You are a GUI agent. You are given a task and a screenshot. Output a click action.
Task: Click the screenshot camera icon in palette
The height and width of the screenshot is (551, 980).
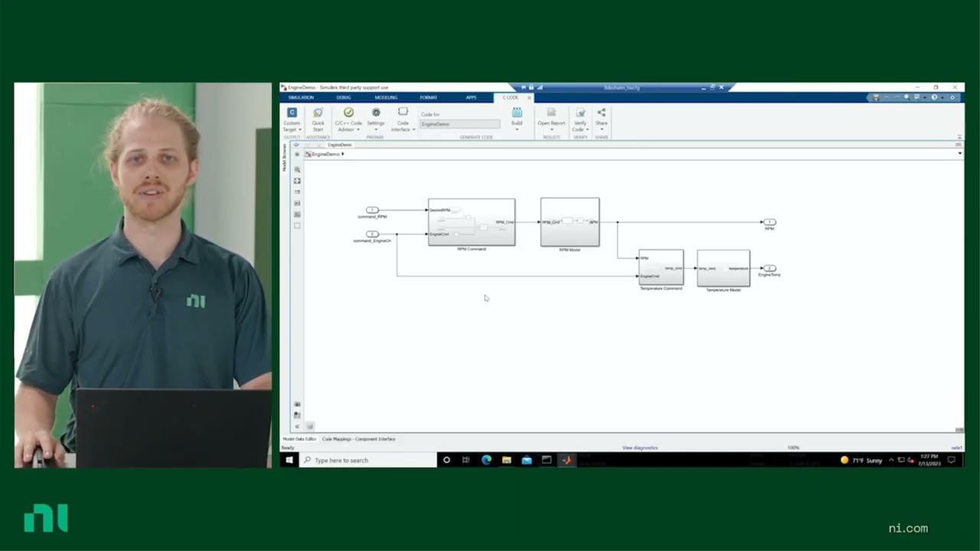297,403
